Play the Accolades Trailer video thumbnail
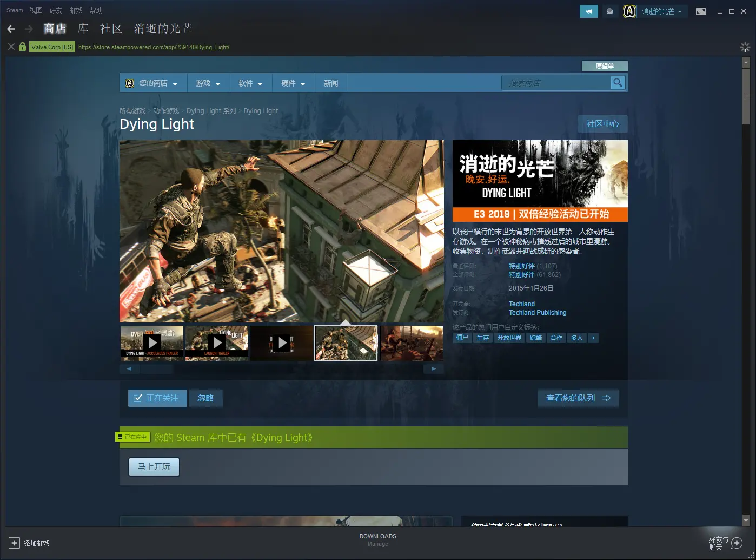 click(152, 342)
